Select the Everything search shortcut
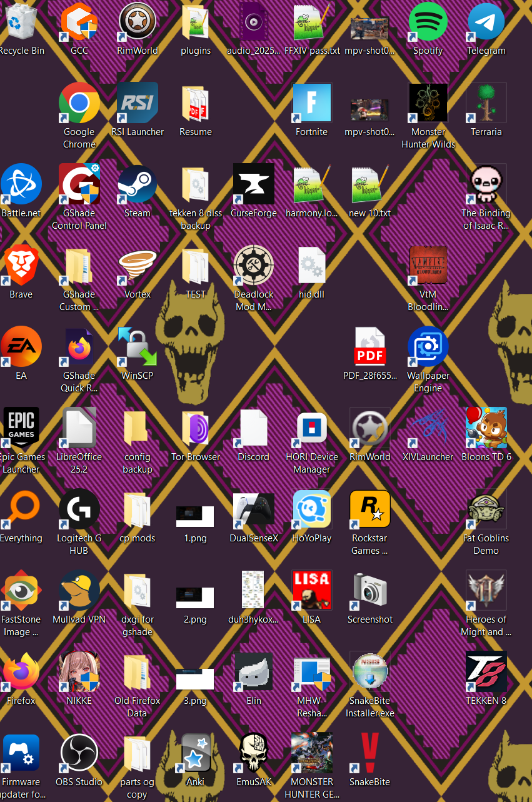532x802 pixels. (x=21, y=509)
